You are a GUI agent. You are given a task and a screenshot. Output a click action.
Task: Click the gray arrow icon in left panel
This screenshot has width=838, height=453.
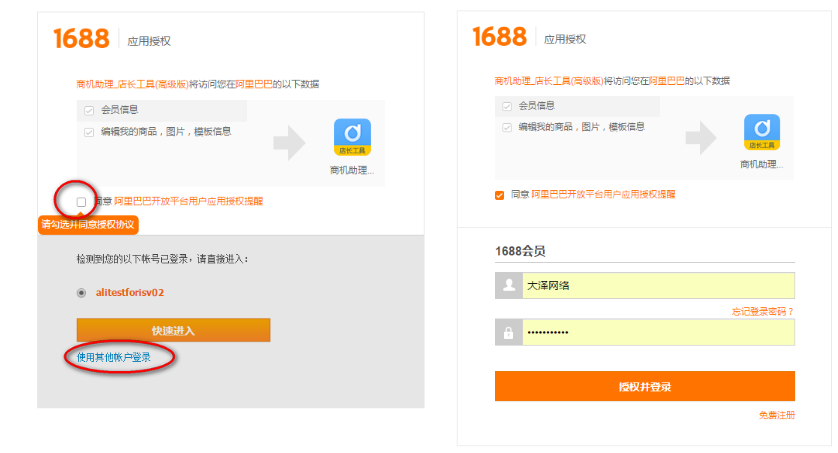click(x=289, y=143)
